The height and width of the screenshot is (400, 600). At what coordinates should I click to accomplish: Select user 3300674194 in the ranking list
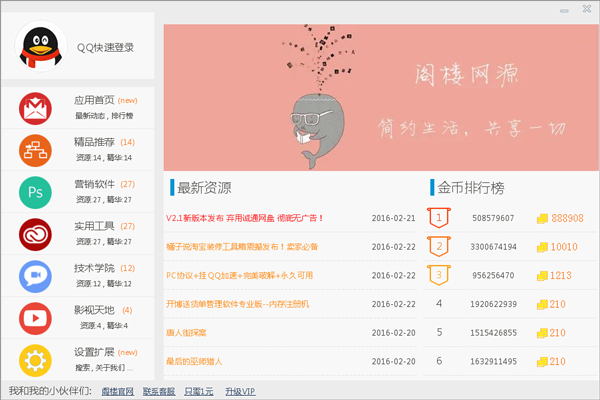(493, 246)
